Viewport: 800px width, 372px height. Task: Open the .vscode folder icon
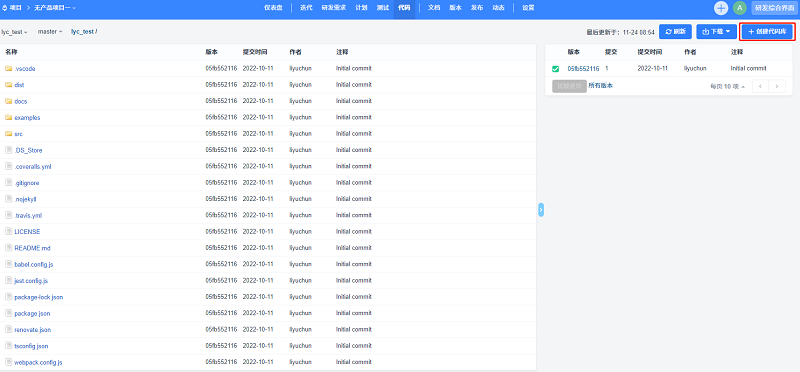tap(8, 68)
